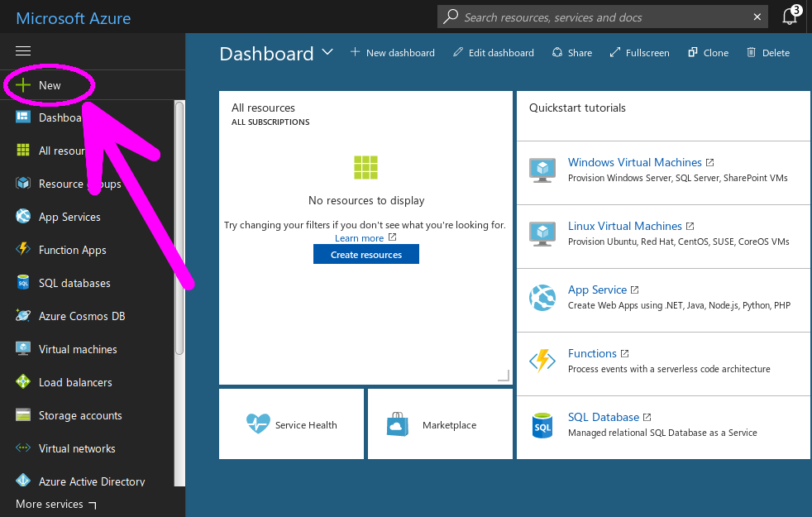812x517 pixels.
Task: Click the Quickstart tutorials tile heading
Action: tap(577, 108)
